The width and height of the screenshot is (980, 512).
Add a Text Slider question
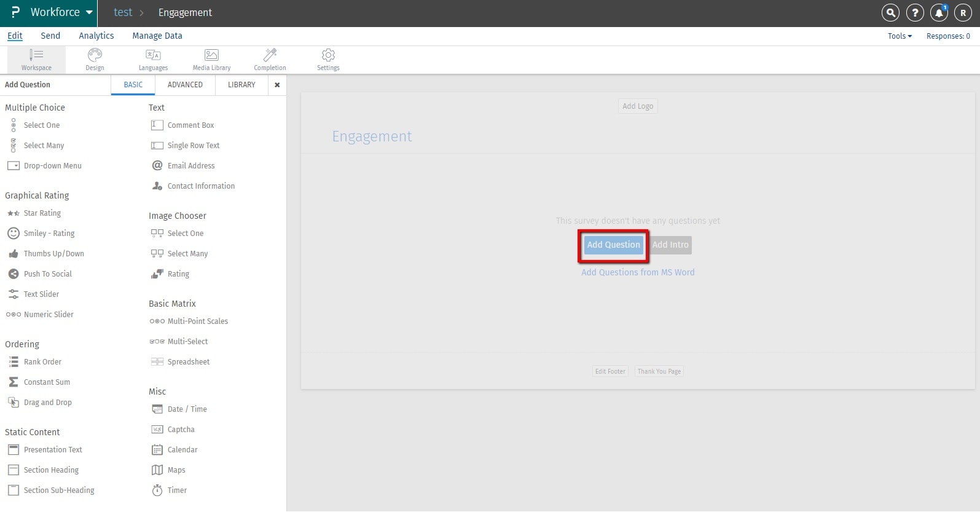(33, 294)
